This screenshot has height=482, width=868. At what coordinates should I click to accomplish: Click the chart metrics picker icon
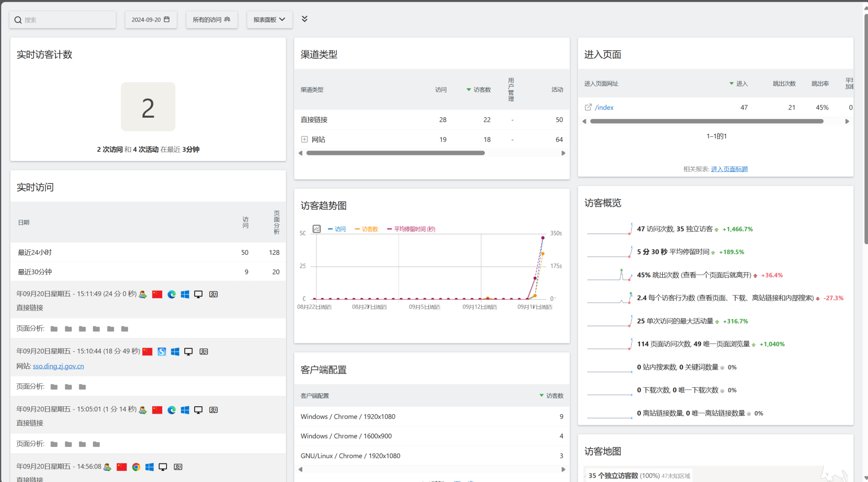tap(317, 229)
